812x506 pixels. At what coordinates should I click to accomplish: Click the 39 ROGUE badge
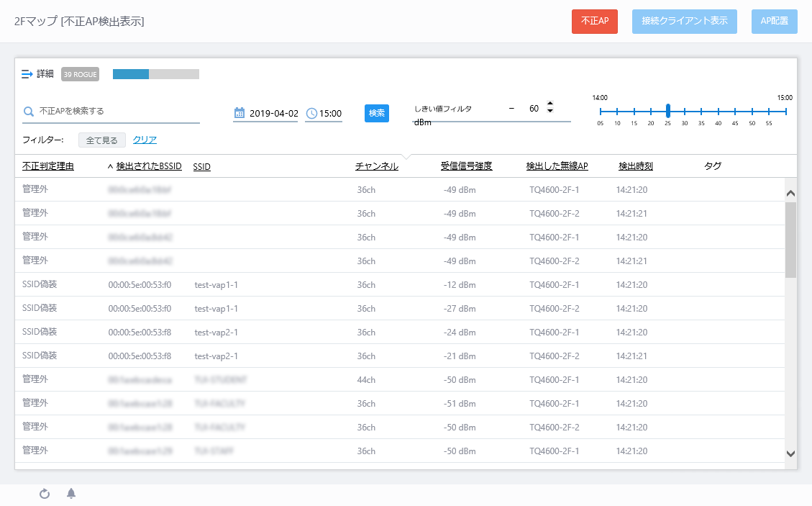81,74
